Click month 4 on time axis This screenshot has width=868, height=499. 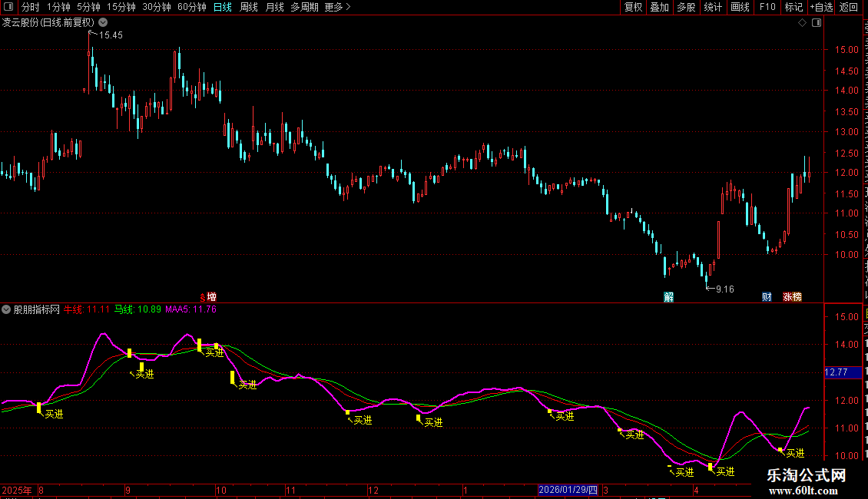point(697,490)
